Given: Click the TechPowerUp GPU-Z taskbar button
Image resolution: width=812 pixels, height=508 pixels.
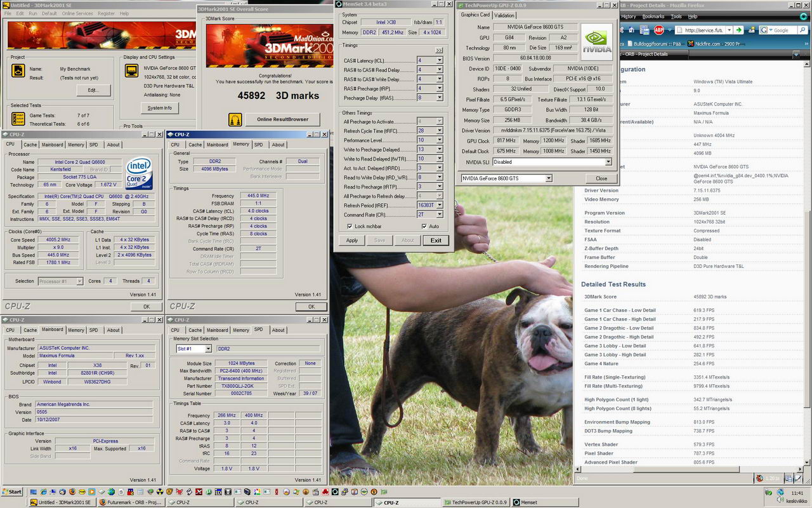Looking at the screenshot, I should (476, 502).
